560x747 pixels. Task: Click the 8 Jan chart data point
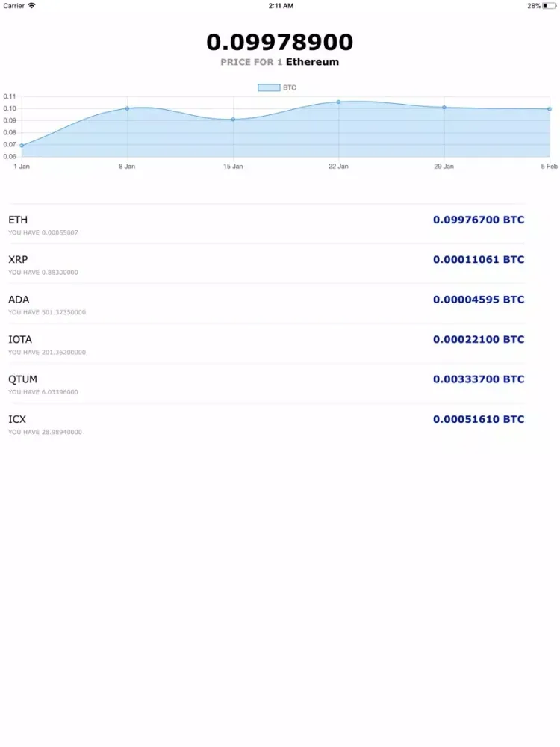coord(127,108)
